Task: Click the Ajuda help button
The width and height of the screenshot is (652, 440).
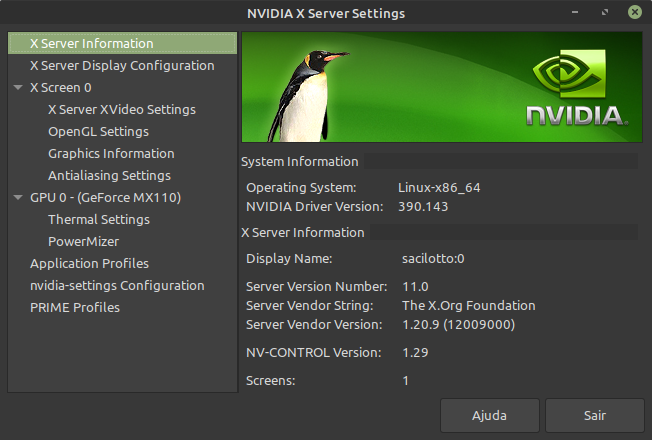Action: (490, 415)
